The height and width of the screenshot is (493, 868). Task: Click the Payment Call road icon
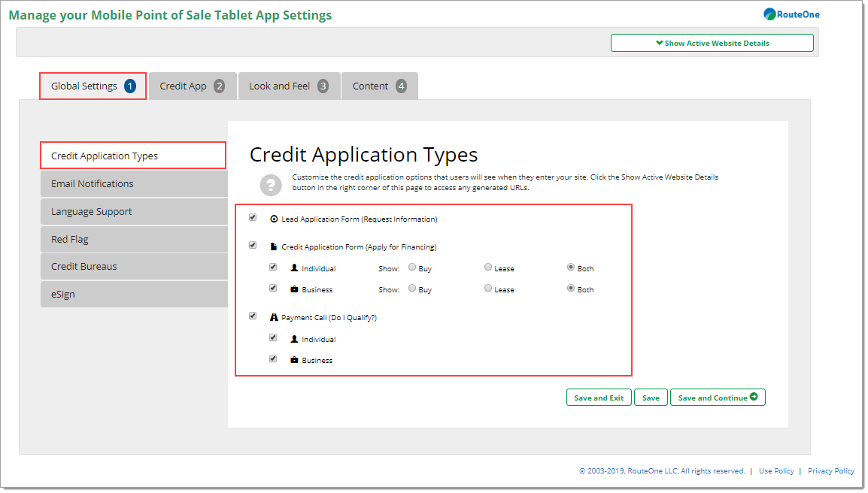(274, 318)
